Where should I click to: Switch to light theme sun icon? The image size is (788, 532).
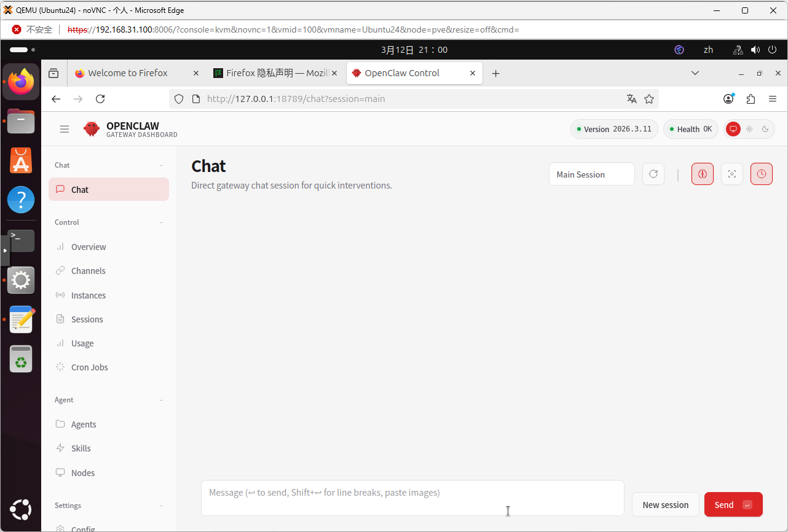click(749, 129)
